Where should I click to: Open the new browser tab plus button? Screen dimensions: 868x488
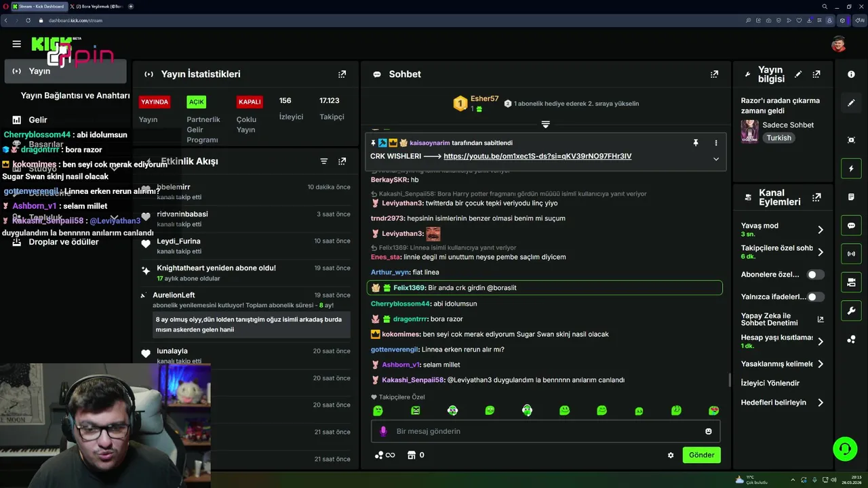(131, 6)
